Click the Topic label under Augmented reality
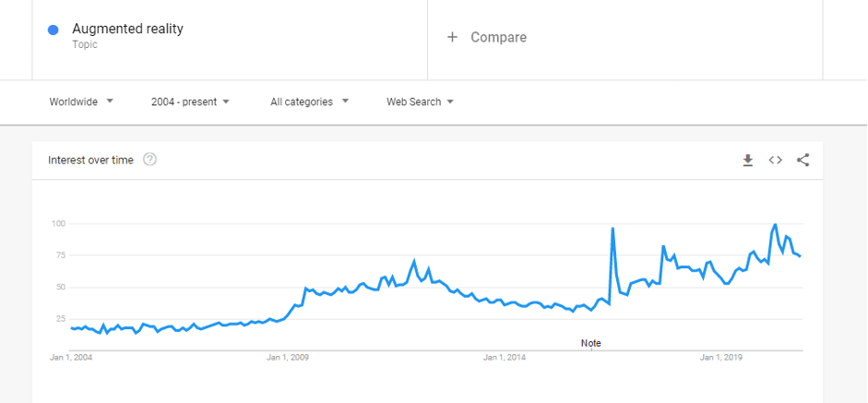 [x=85, y=44]
